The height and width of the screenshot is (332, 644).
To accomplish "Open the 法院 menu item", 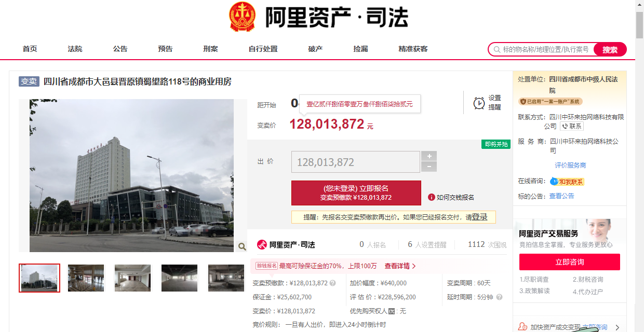I will (75, 49).
